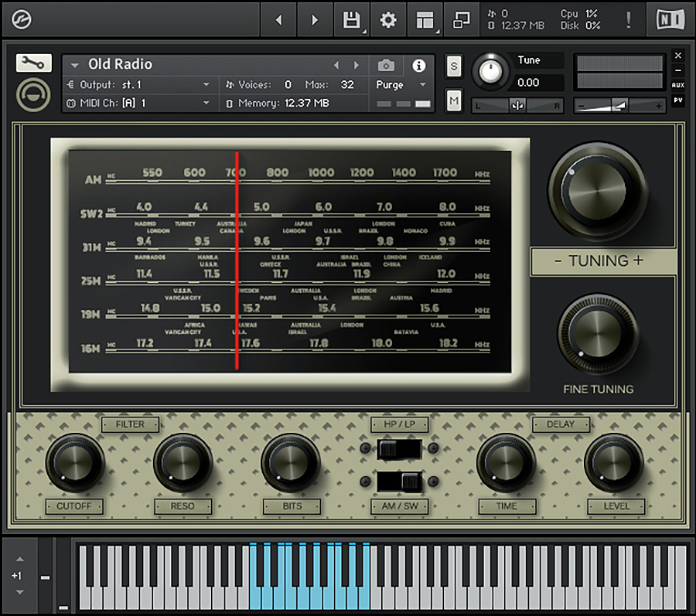The width and height of the screenshot is (696, 616).
Task: Click the Cpu 1% readout
Action: click(578, 14)
